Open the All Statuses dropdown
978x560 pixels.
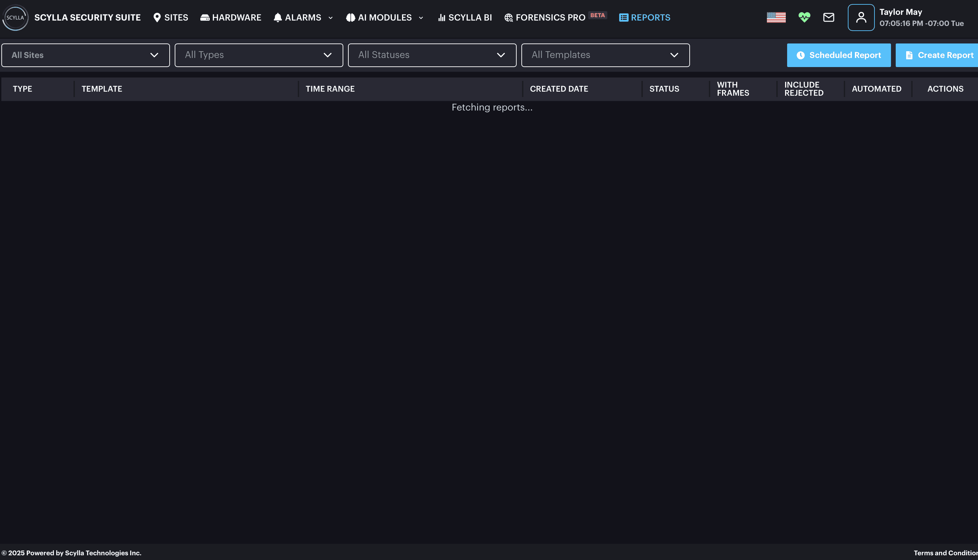432,55
